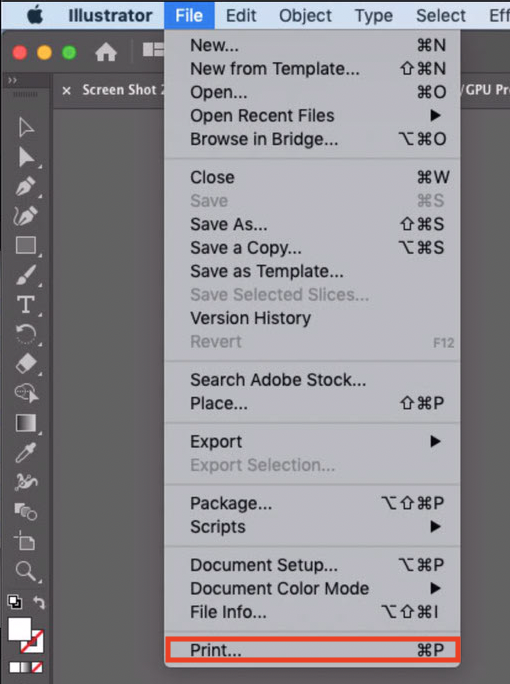Viewport: 510px width, 684px height.
Task: Select the Eraser tool
Action: (x=26, y=363)
